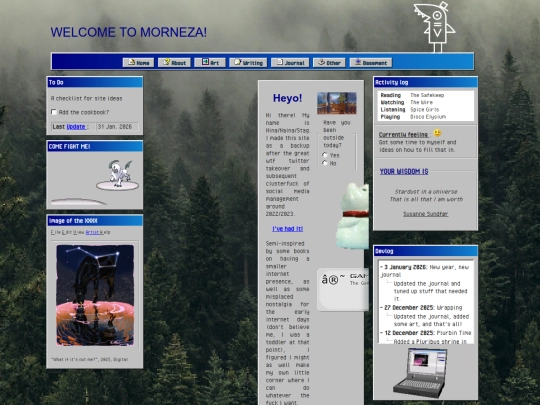Click the '31 Jan. 2026' date field
Screen dimensions: 540x405
(117, 127)
